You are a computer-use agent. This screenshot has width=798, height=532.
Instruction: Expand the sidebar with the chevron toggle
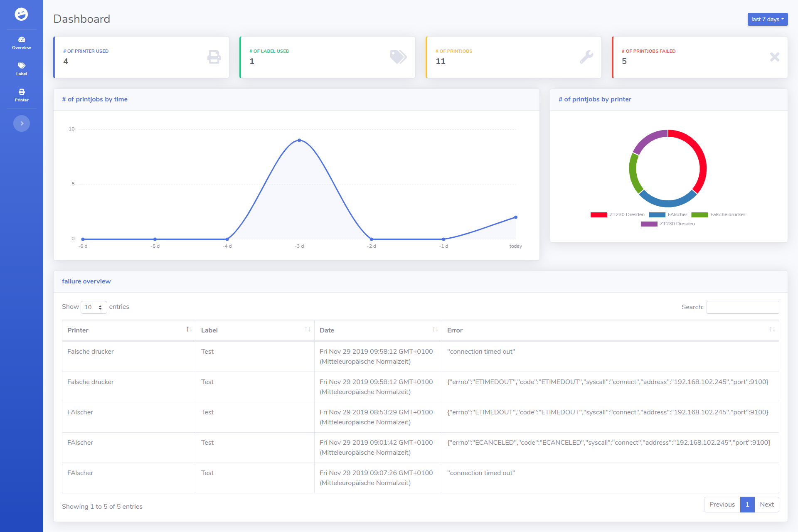22,123
